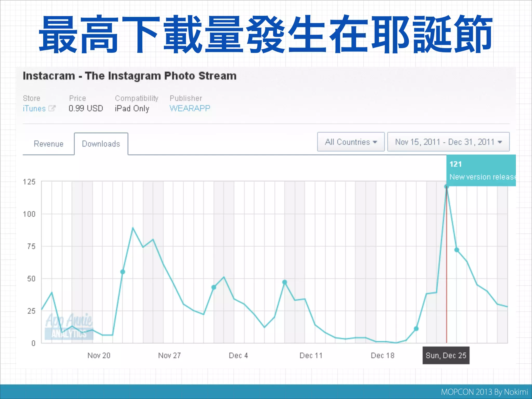
Task: Click the 121 peak data point marker
Action: 446,187
